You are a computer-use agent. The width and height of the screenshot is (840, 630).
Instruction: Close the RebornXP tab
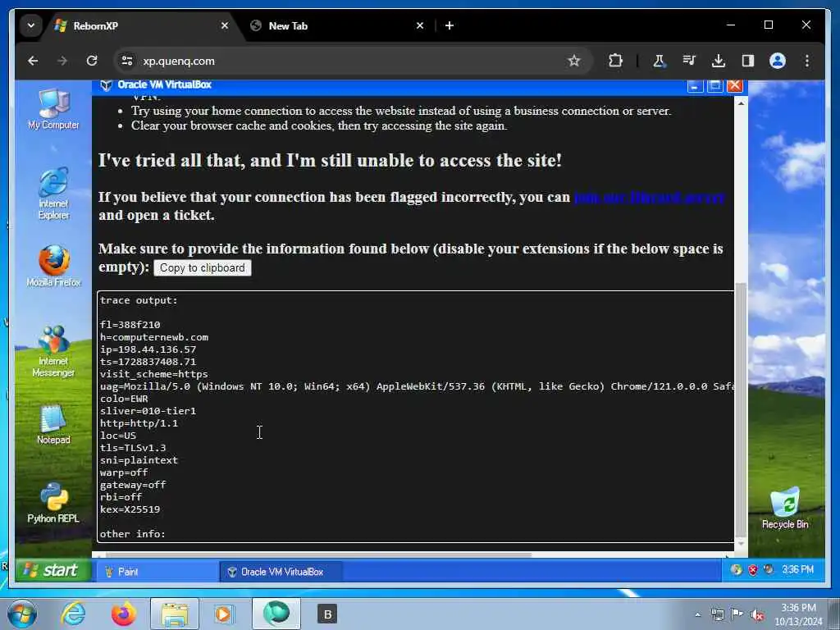tap(225, 25)
